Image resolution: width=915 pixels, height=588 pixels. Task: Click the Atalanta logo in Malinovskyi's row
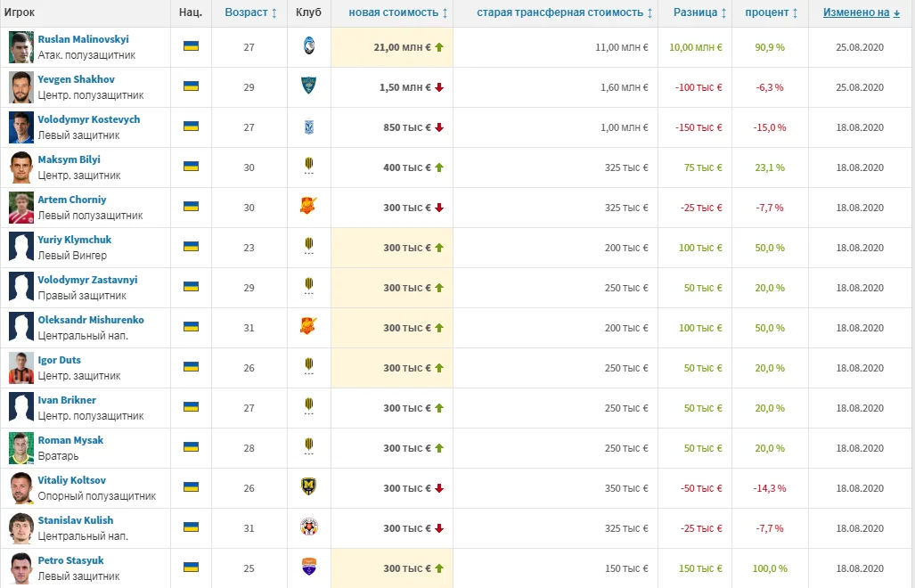(308, 46)
